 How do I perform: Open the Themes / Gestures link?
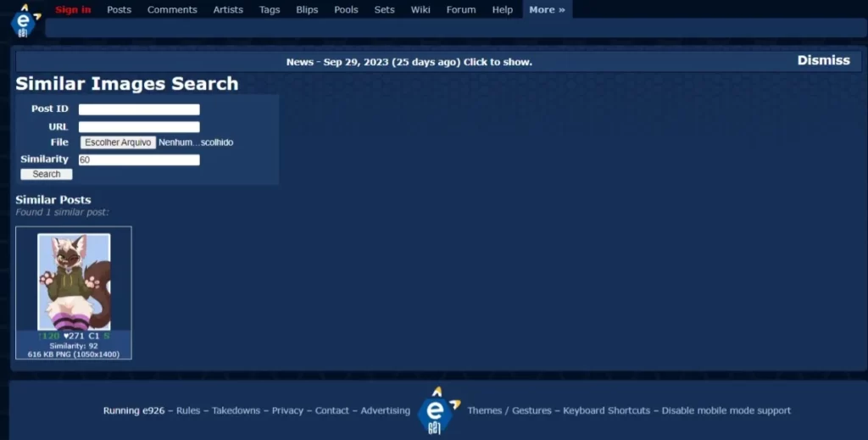coord(509,410)
